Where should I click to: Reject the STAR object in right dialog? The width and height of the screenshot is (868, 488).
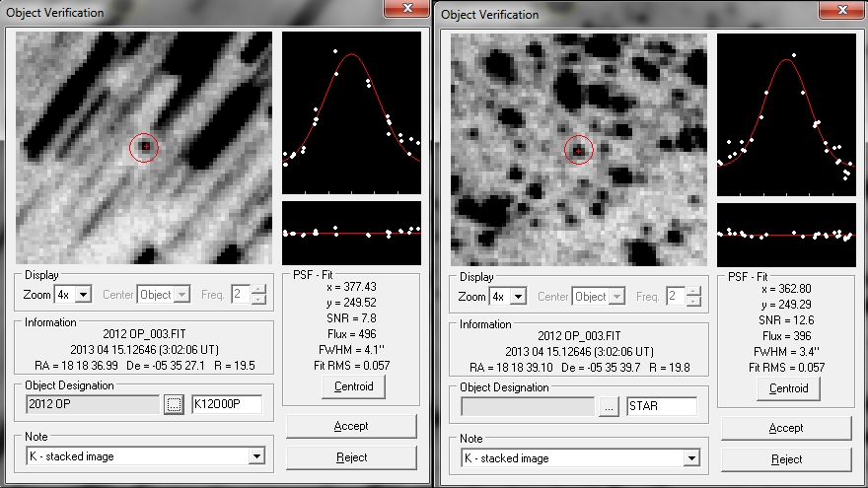(x=786, y=459)
